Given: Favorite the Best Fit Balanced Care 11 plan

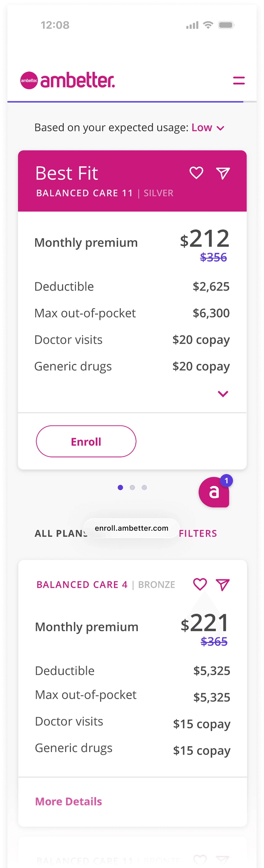Looking at the screenshot, I should (x=196, y=173).
